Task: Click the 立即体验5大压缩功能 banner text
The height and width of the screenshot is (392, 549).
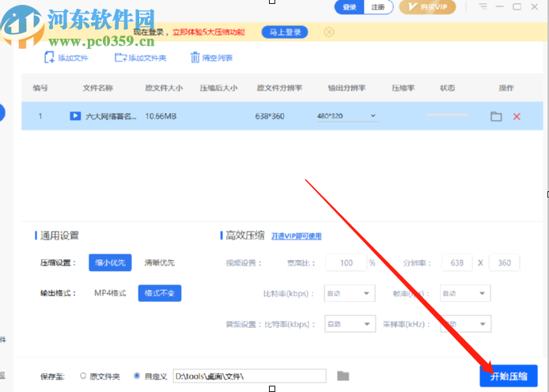Action: click(x=209, y=32)
